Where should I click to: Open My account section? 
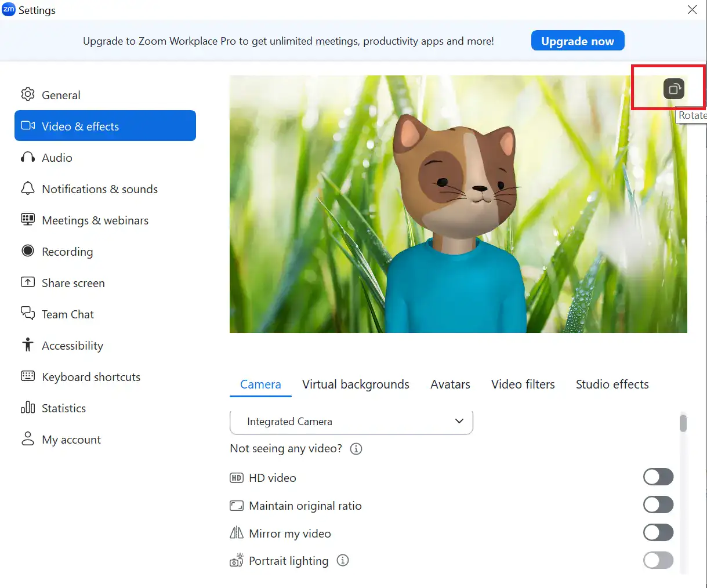coord(105,439)
